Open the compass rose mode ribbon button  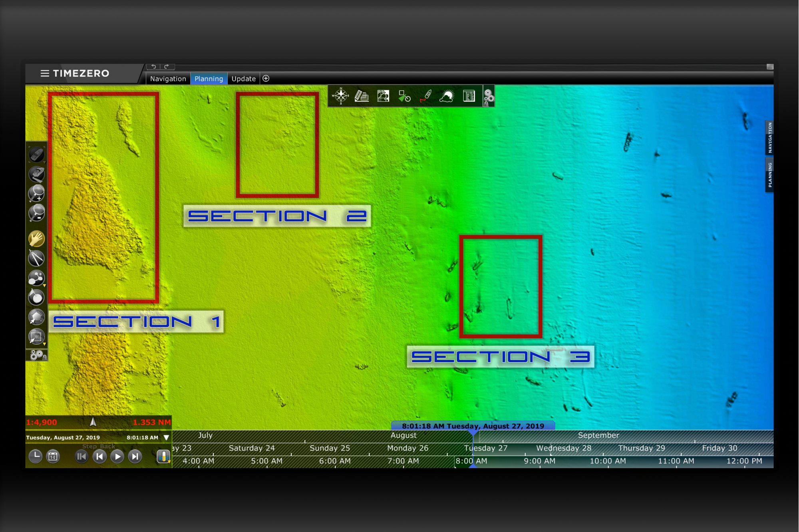(340, 96)
